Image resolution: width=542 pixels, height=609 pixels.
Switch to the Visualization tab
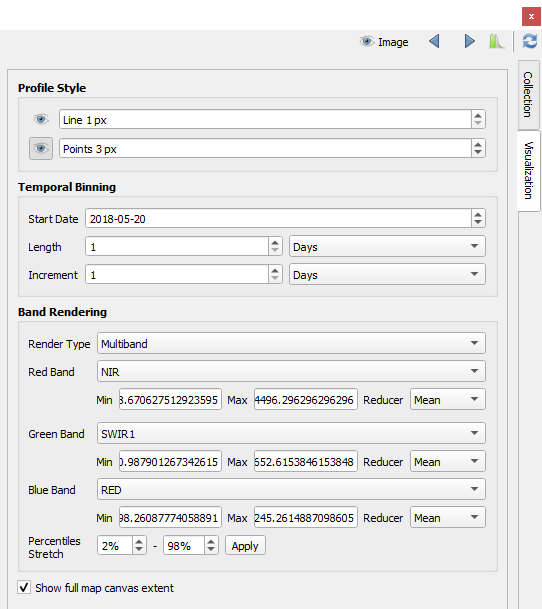point(528,171)
